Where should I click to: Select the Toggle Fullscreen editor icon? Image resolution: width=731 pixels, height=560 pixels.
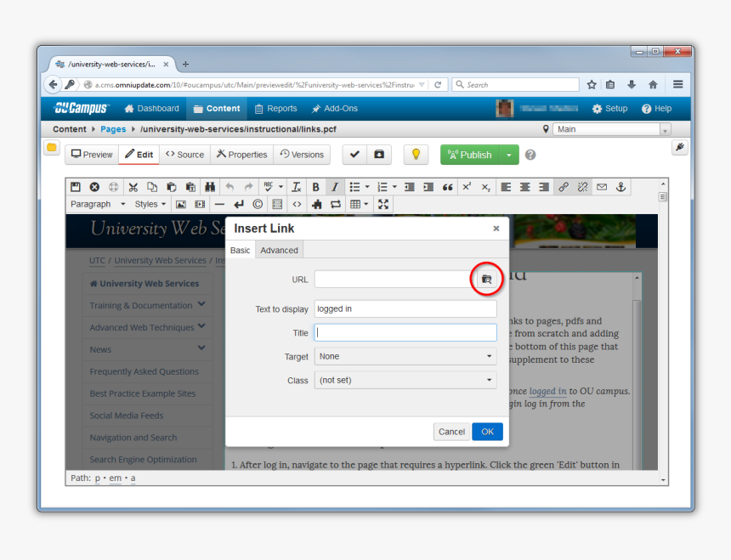[382, 204]
